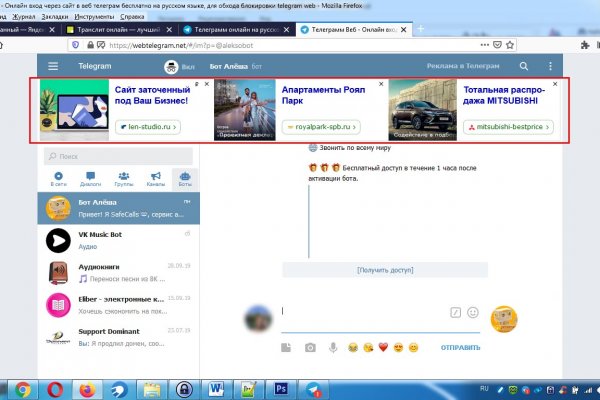The image size is (600, 400).
Task: Click the search magnifier in Telegram header
Action: 523,66
